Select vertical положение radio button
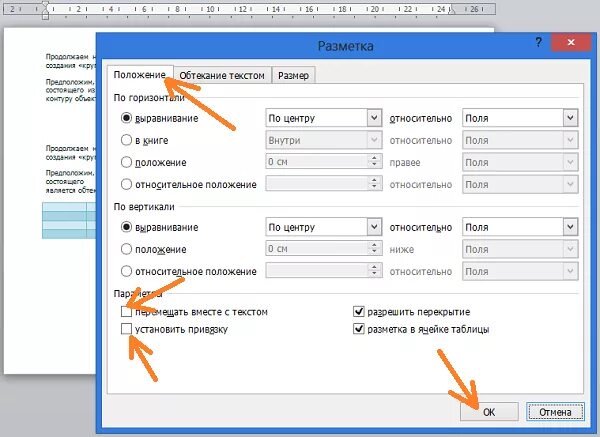 [x=126, y=249]
